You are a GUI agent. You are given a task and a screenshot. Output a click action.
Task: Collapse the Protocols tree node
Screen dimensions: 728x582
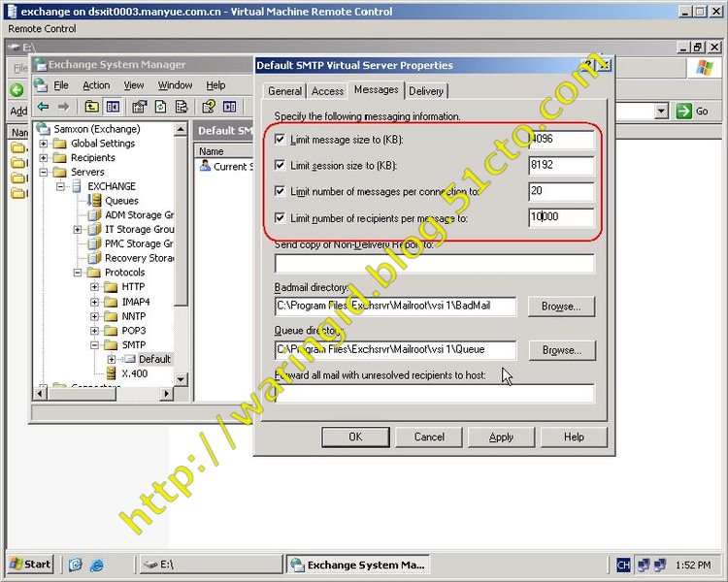pos(79,273)
